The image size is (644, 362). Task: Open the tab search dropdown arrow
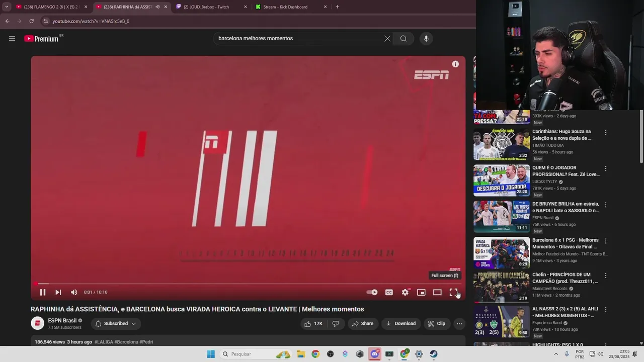point(7,7)
